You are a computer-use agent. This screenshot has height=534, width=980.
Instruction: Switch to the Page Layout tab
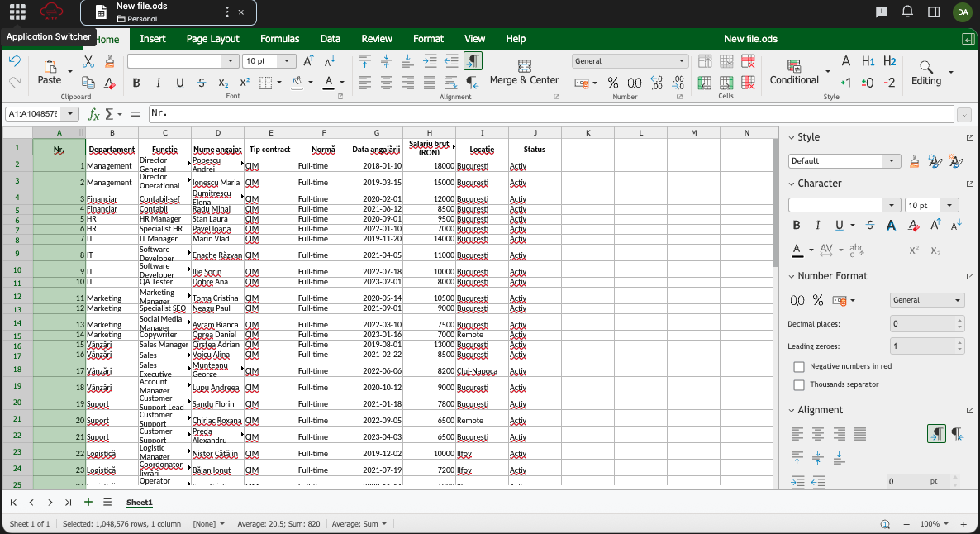212,39
